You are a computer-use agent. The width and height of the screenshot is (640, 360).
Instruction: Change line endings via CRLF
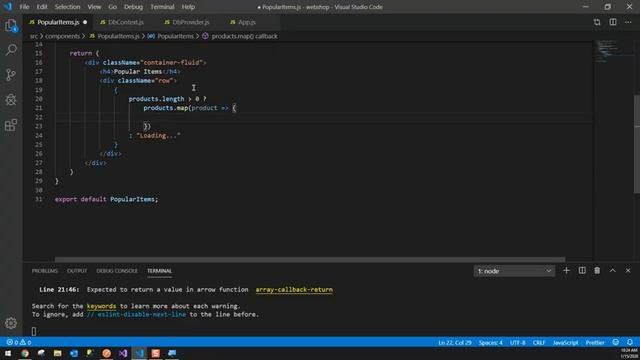pos(539,342)
